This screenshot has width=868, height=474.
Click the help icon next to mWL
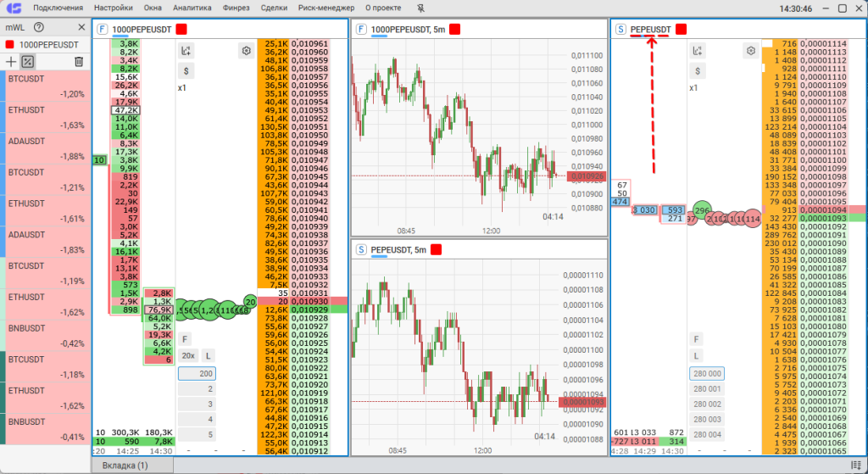[x=39, y=27]
